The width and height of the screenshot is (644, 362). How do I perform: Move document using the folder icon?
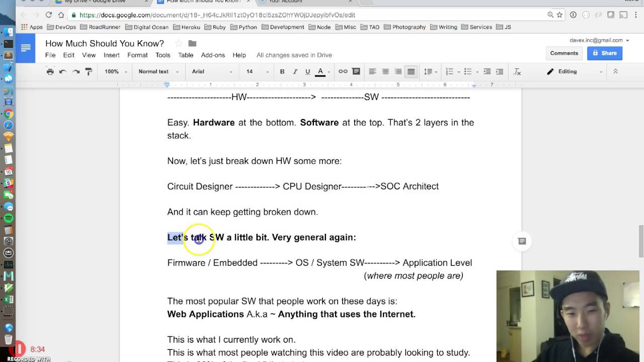(x=192, y=44)
